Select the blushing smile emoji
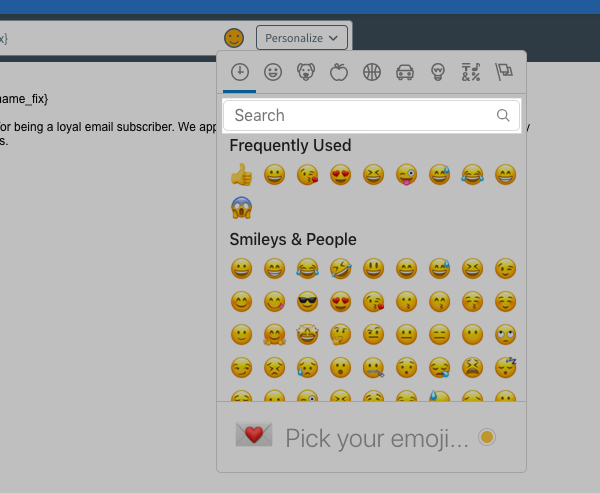 pyautogui.click(x=241, y=301)
